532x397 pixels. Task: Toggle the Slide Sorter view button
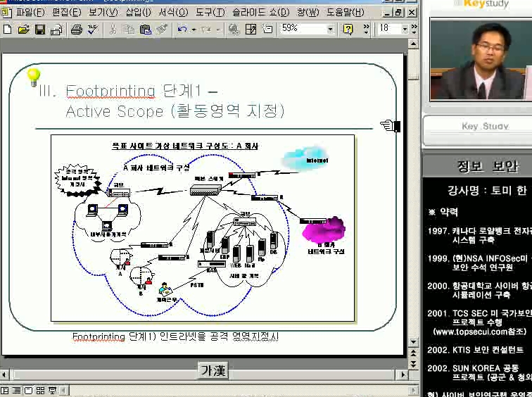pyautogui.click(x=40, y=391)
